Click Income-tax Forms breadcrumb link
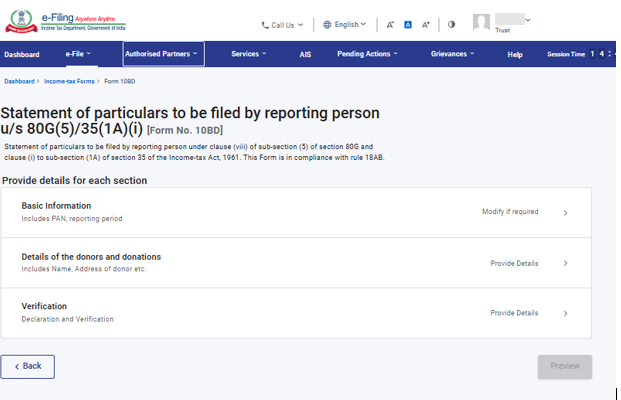The width and height of the screenshot is (621, 400). 68,79
